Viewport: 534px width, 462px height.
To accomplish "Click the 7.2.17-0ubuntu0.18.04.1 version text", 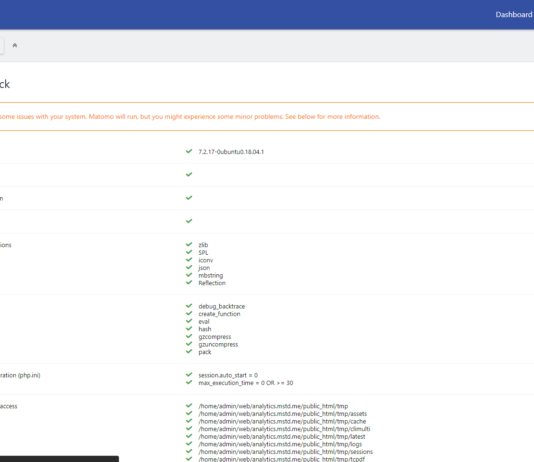I will click(x=231, y=152).
